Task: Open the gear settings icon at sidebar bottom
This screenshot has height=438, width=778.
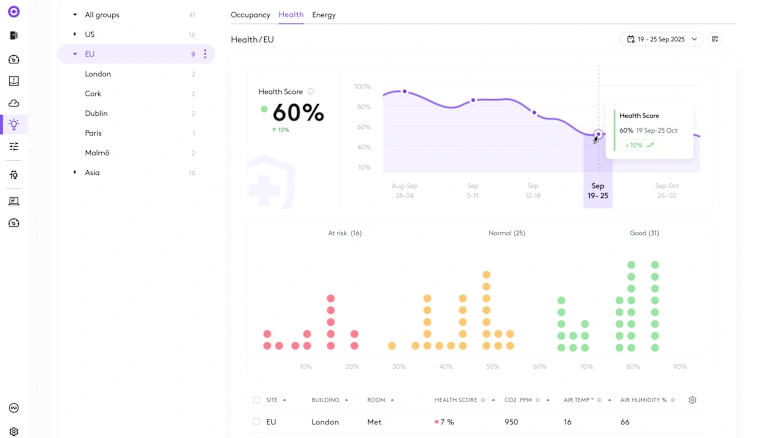Action: tap(14, 431)
